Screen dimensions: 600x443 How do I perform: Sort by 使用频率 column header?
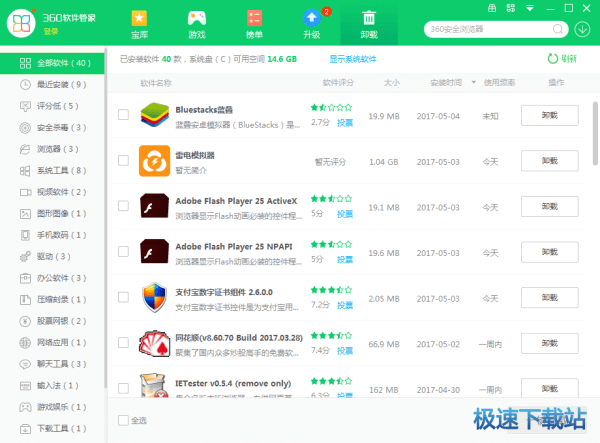click(499, 83)
